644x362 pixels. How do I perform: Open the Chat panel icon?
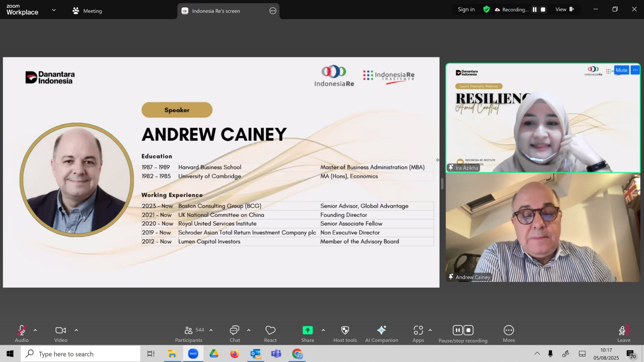coord(234,330)
